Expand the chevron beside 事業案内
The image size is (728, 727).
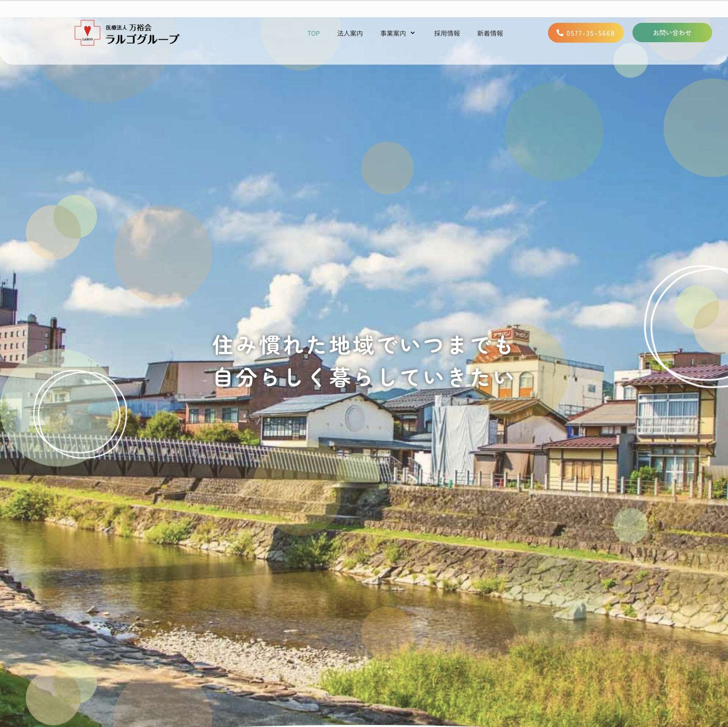pos(413,33)
